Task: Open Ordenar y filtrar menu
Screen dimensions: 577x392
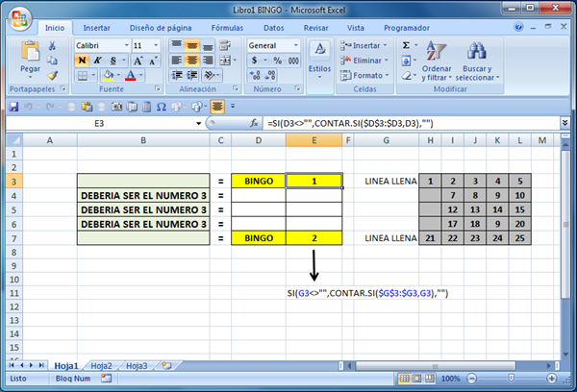Action: [x=437, y=61]
